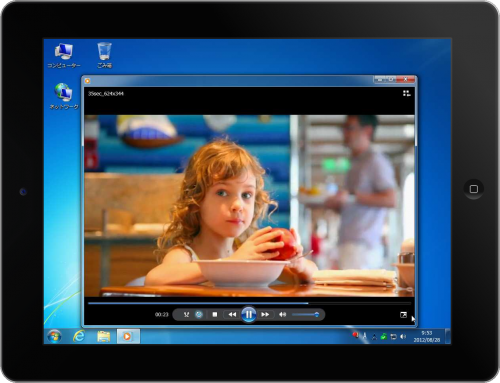Pause the video with the center button

[x=249, y=314]
